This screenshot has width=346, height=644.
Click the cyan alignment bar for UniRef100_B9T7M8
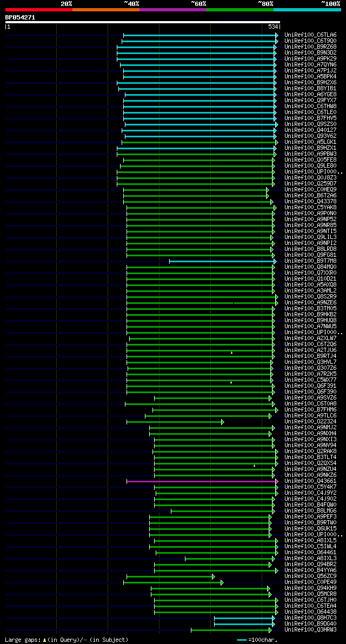[223, 261]
